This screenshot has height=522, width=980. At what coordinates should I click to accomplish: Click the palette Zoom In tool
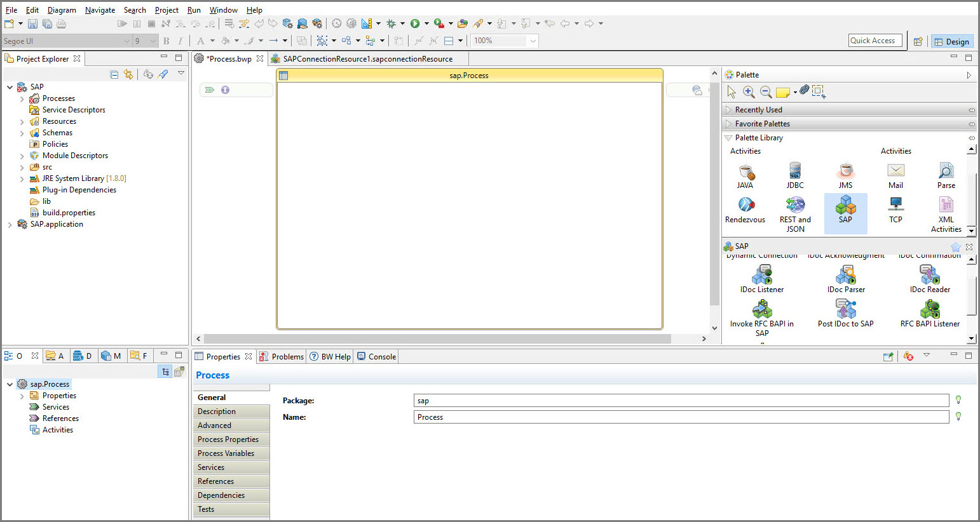tap(749, 92)
